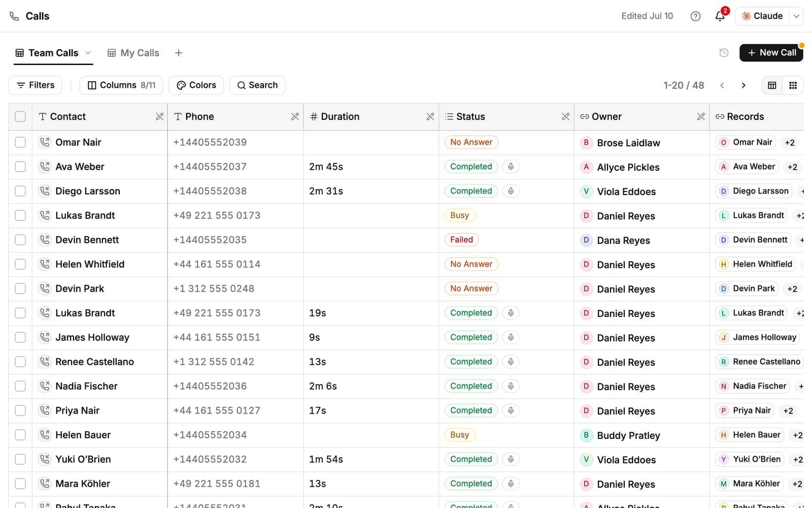Click the Calls phone icon in header
This screenshot has height=508, width=812.
point(14,16)
